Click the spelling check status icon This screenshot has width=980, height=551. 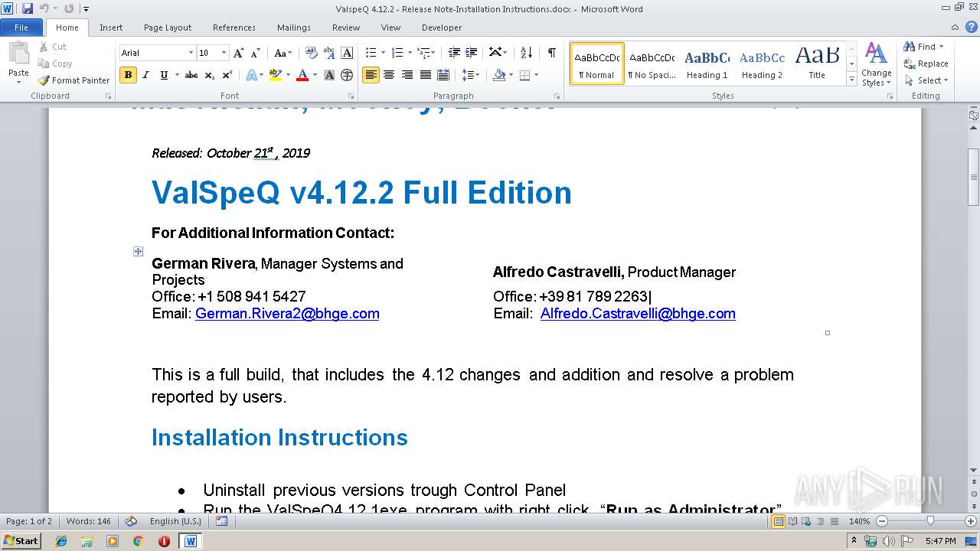(131, 521)
